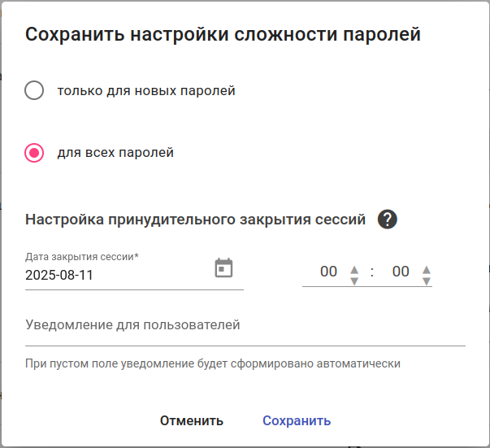Viewport: 490px width, 448px height.
Task: Open the calendar date picker icon
Action: 223,267
